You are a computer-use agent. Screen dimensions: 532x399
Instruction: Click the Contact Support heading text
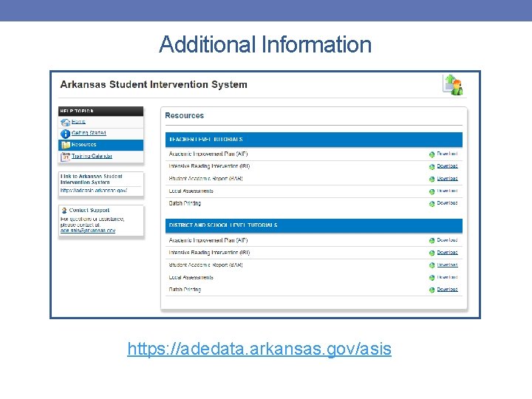pyautogui.click(x=89, y=211)
